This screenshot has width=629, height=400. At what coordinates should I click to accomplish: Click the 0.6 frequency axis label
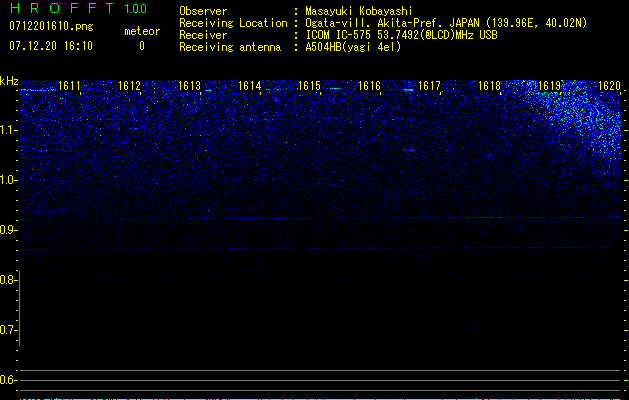pyautogui.click(x=8, y=380)
